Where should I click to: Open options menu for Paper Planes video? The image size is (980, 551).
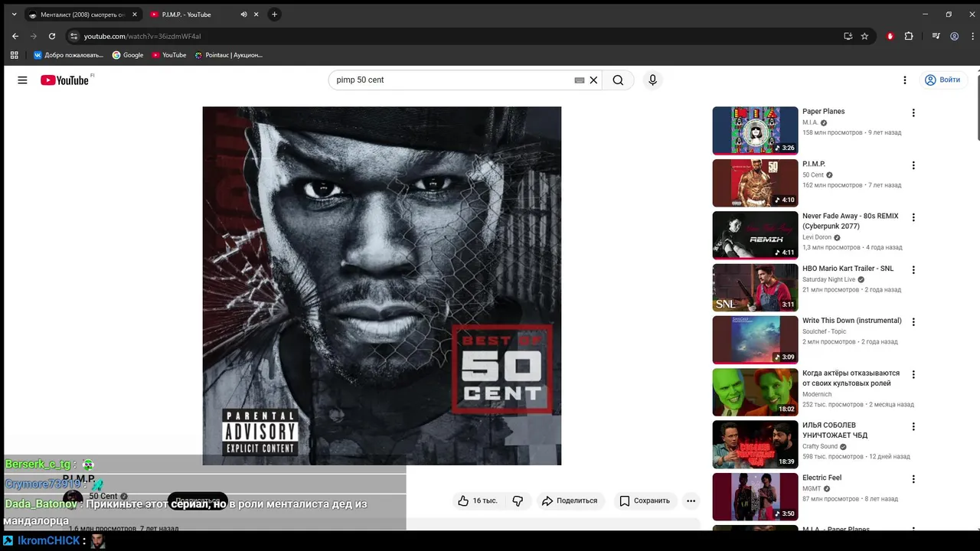coord(913,112)
